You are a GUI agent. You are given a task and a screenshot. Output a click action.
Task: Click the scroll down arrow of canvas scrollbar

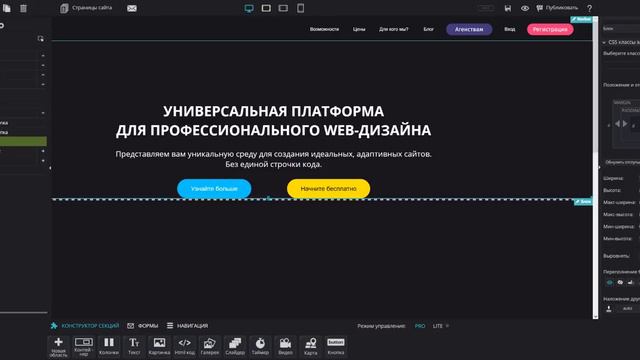coord(596,316)
